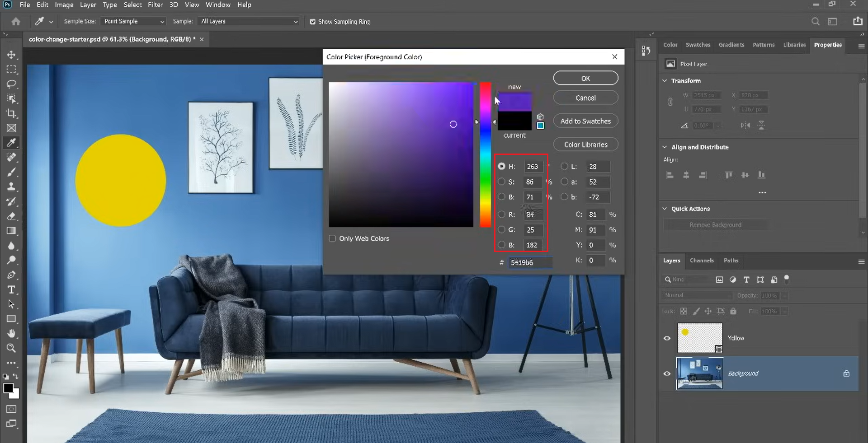The image size is (868, 443).
Task: Select the S radio button in Color Picker
Action: point(502,182)
